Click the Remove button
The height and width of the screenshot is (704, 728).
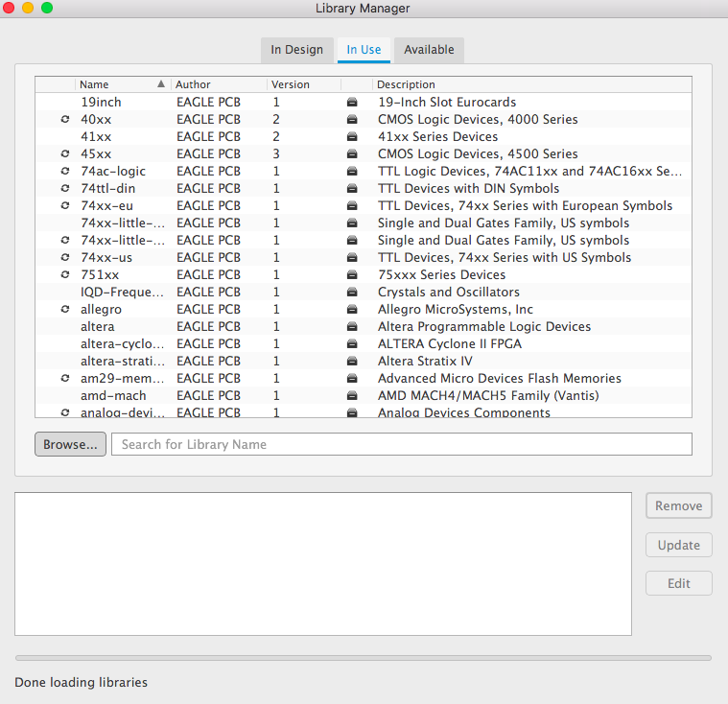(x=679, y=505)
